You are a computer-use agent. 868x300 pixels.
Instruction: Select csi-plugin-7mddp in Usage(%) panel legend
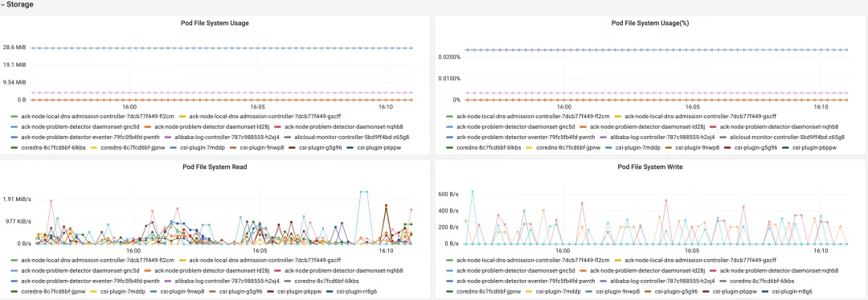click(637, 148)
